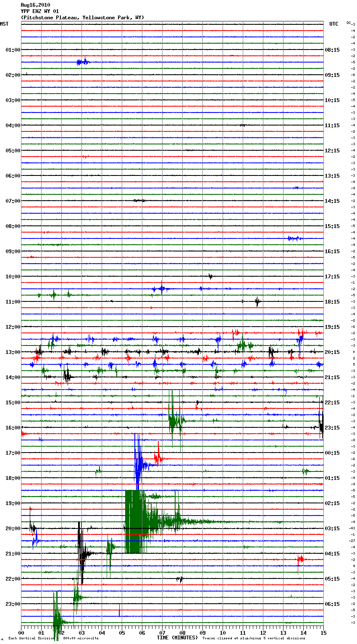The width and height of the screenshot is (357, 644).
Task: Click the 22:15 UTC time label
Action: click(x=332, y=403)
